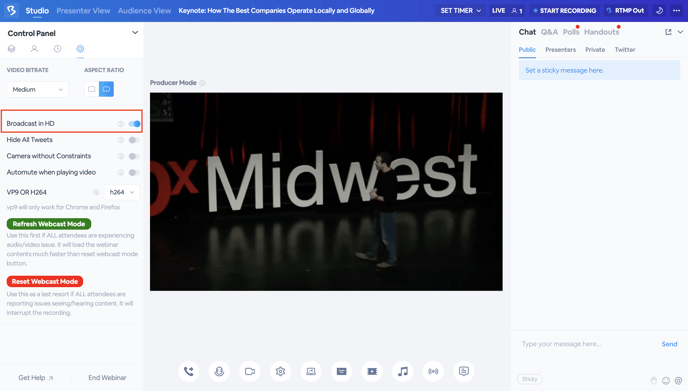Click the chat note icon in bottom toolbar
This screenshot has height=391, width=688.
pyautogui.click(x=464, y=371)
